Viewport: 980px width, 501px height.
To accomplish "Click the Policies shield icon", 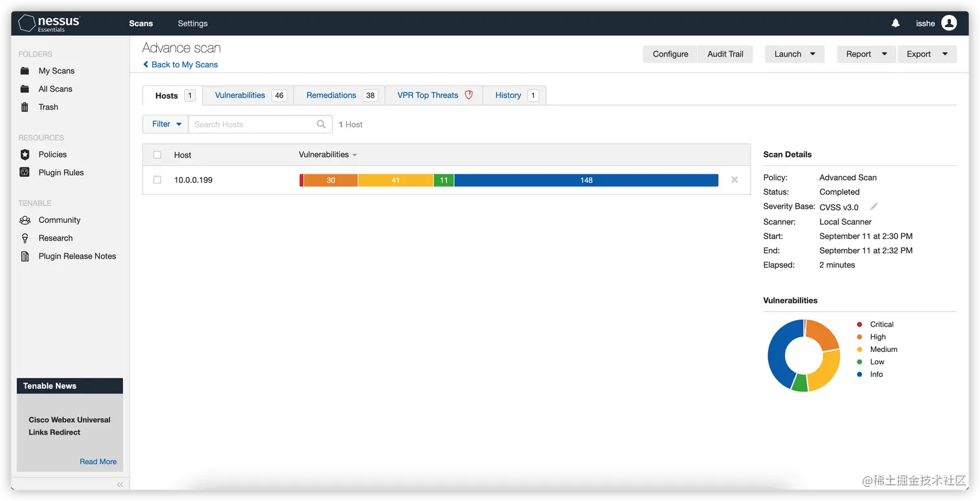I will [25, 154].
